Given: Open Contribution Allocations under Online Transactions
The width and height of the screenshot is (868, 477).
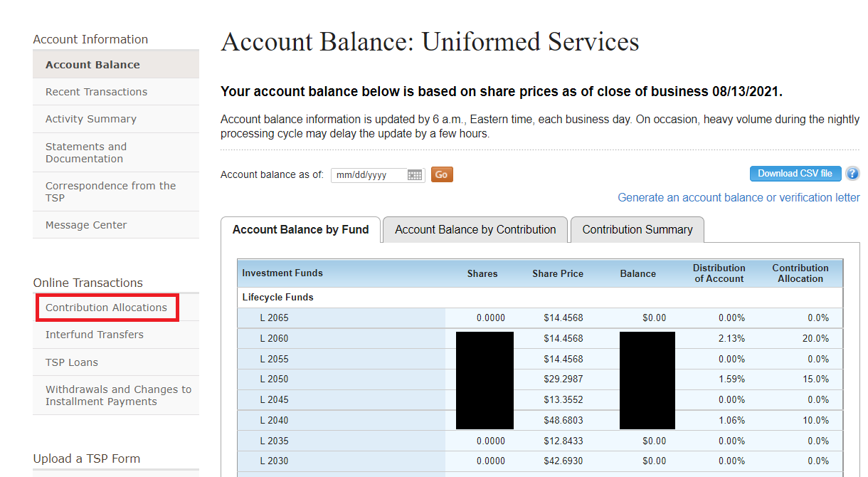Looking at the screenshot, I should coord(107,307).
